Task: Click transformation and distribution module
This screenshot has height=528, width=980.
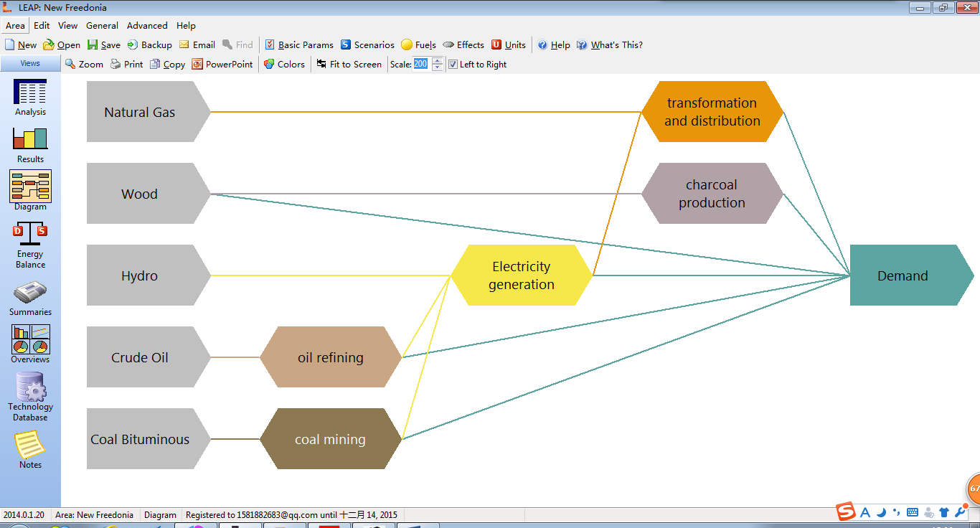Action: [712, 112]
